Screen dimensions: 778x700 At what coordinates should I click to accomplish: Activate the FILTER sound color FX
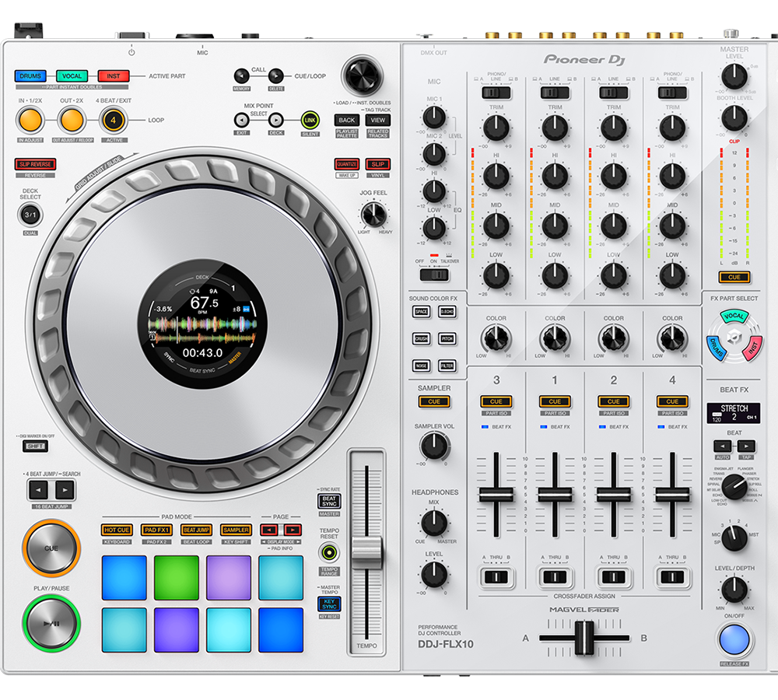tap(447, 366)
